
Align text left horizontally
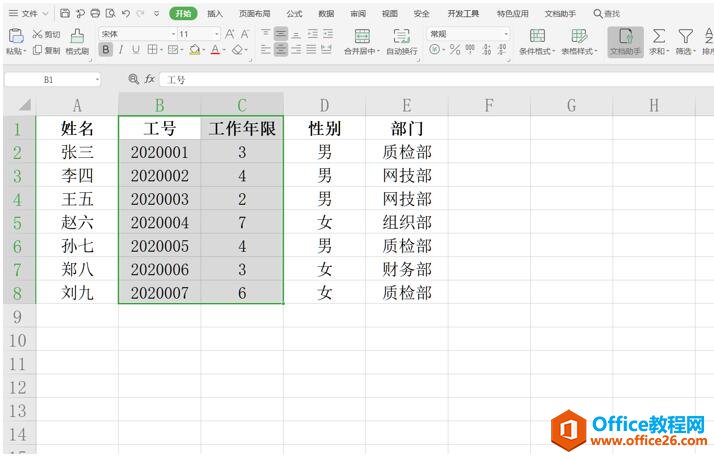(x=266, y=49)
